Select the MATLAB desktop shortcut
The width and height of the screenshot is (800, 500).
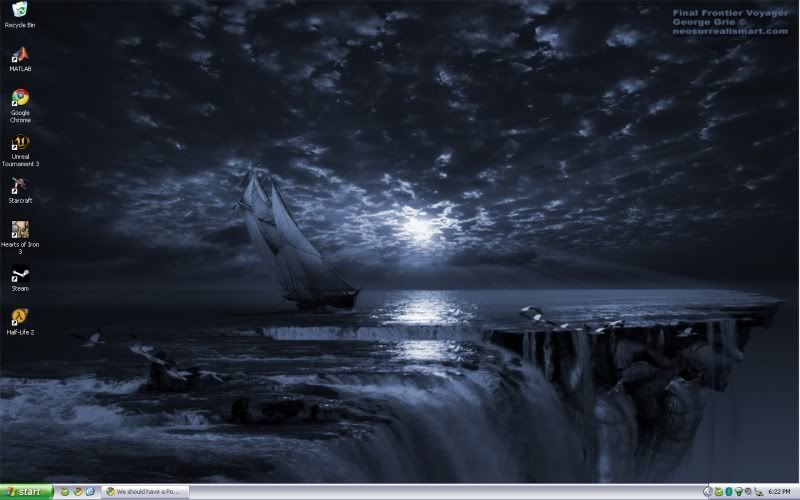point(20,59)
